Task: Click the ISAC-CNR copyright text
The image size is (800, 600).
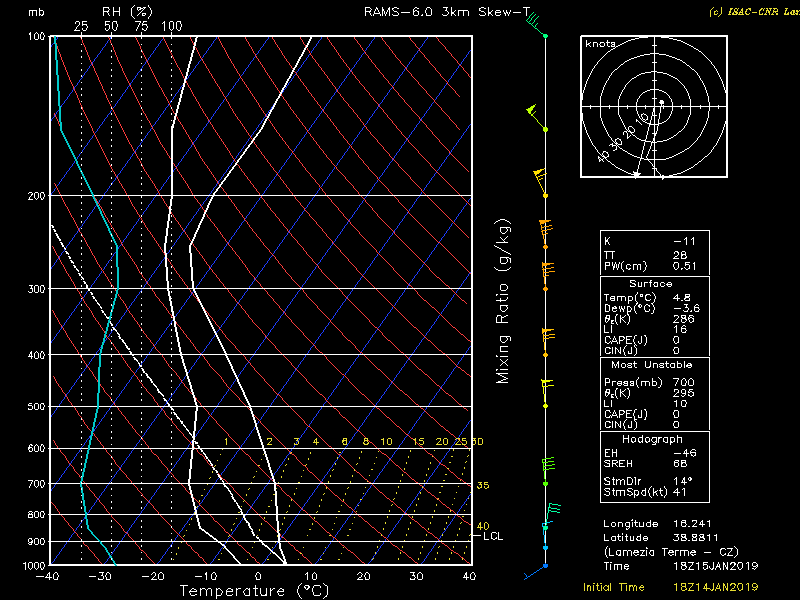Action: pyautogui.click(x=754, y=12)
